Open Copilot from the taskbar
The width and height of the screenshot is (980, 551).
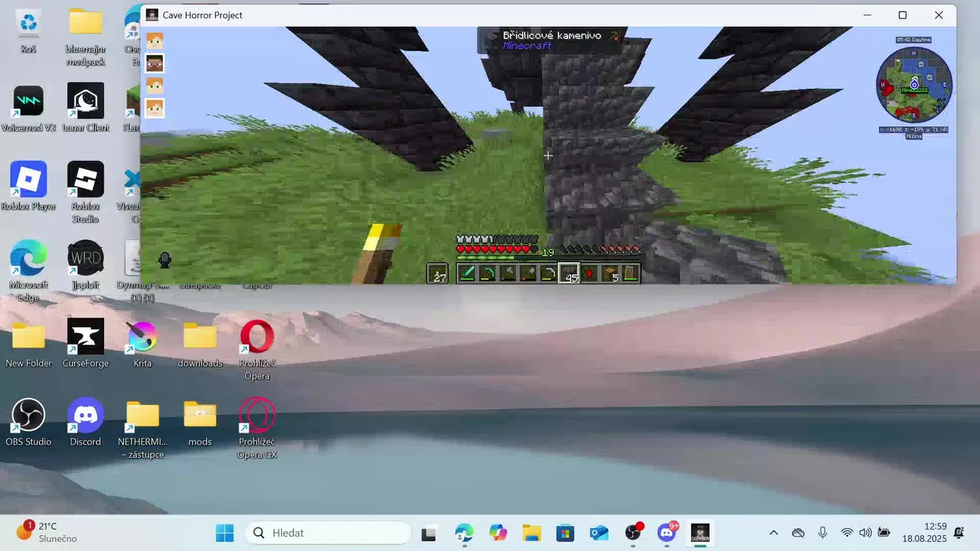(498, 533)
